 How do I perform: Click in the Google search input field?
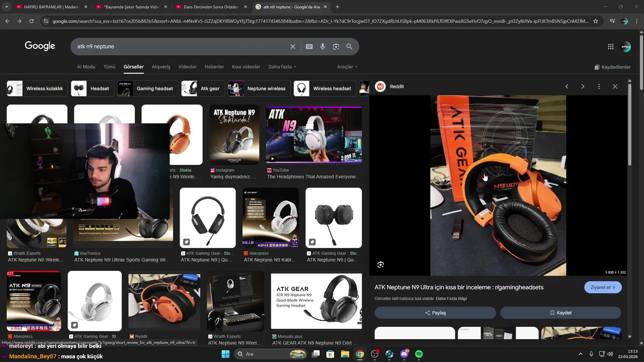point(181,46)
